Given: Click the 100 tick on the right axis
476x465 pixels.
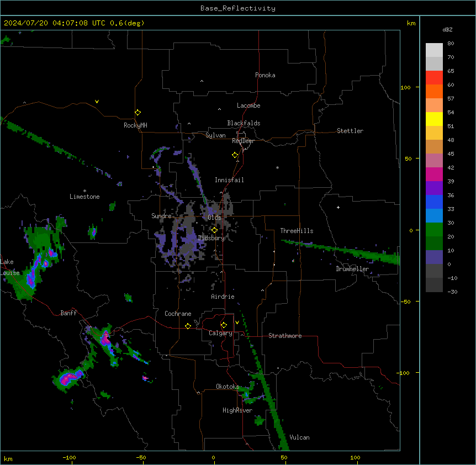Looking at the screenshot, I should point(405,87).
